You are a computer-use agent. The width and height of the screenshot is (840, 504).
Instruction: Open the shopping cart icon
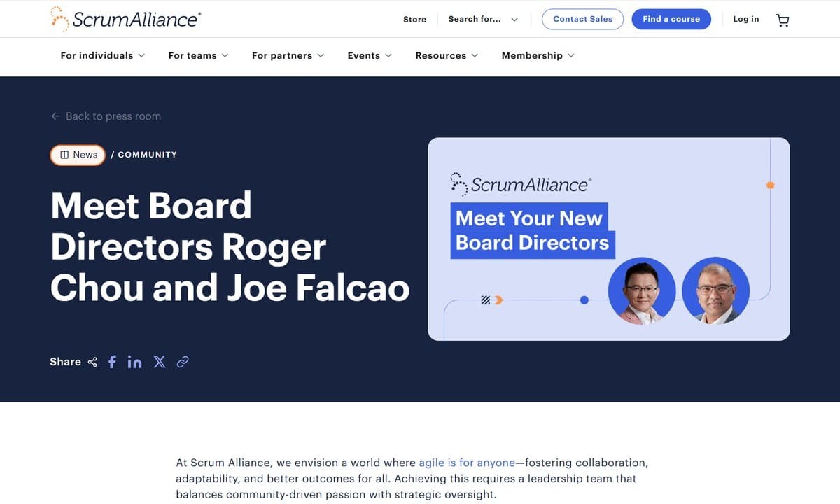tap(783, 20)
